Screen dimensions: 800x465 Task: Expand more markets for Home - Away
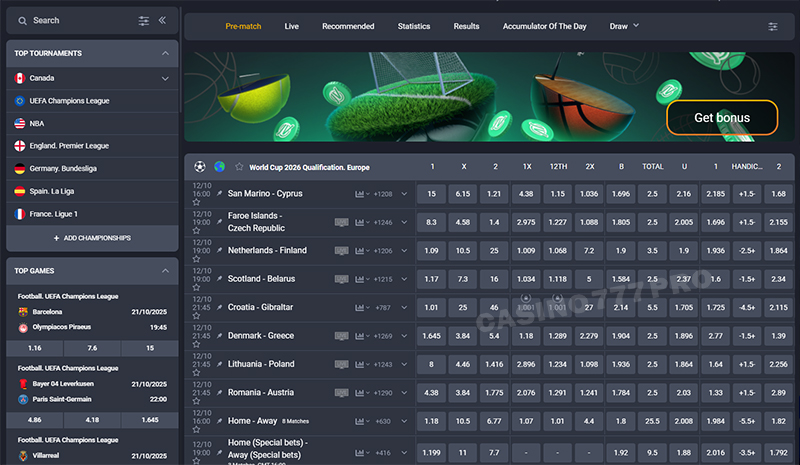(404, 422)
